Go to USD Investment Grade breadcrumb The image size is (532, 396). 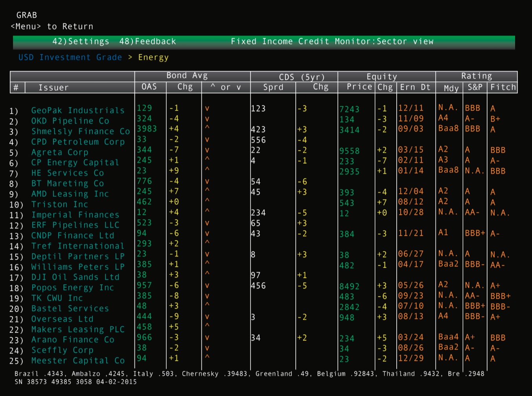(x=70, y=57)
